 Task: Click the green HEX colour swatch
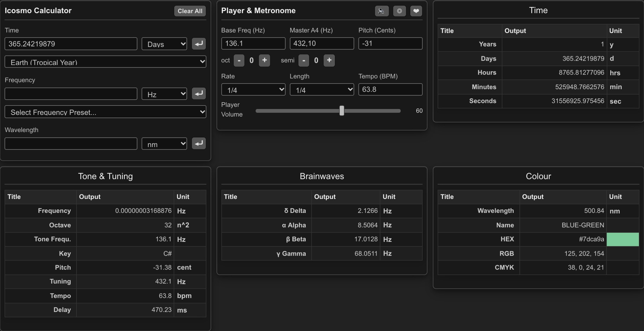click(623, 239)
